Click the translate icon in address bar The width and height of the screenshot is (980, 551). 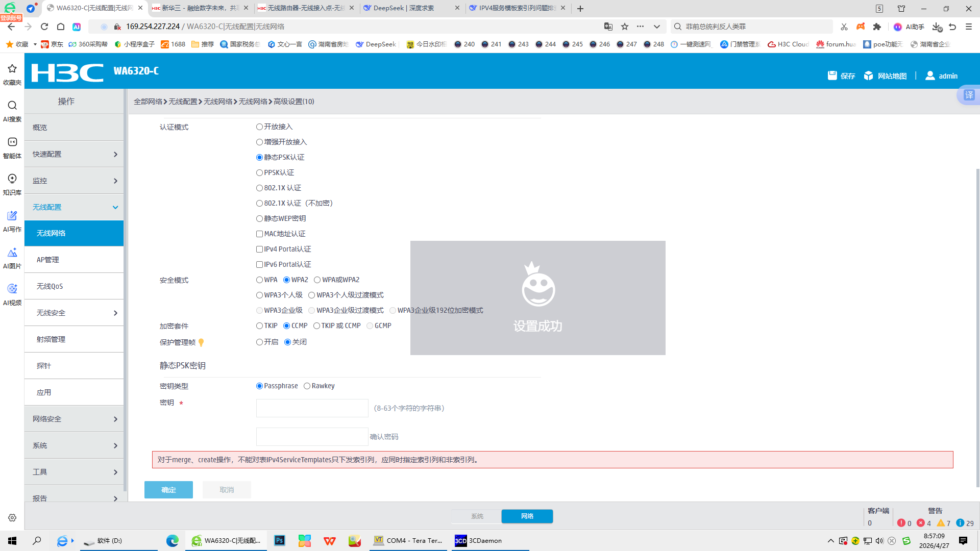(x=608, y=27)
